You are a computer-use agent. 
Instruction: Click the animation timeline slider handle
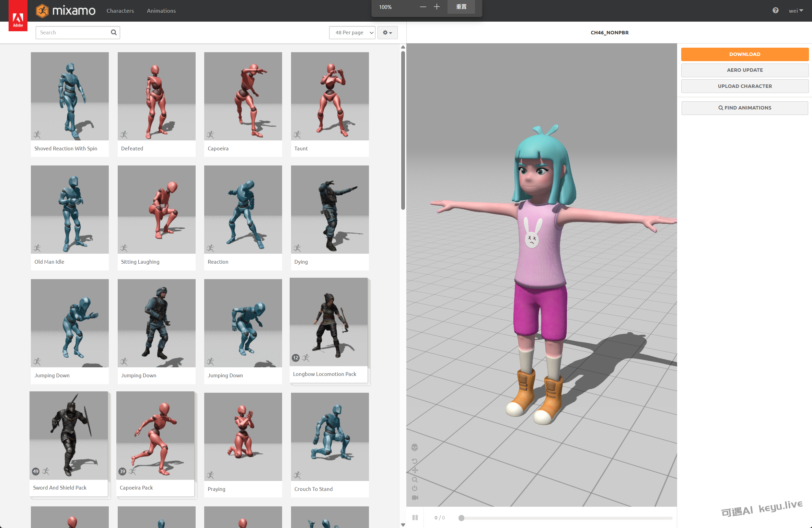click(461, 518)
